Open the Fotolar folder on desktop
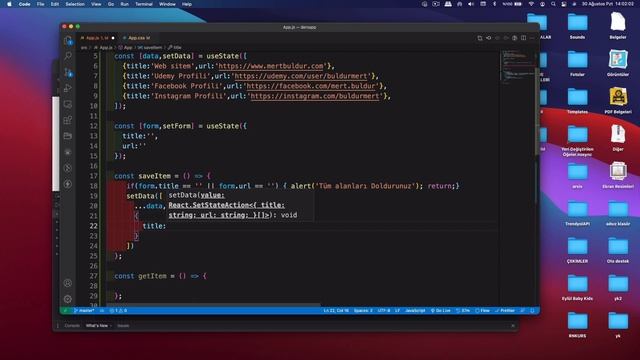Viewport: 640px width, 360px height. point(577,63)
